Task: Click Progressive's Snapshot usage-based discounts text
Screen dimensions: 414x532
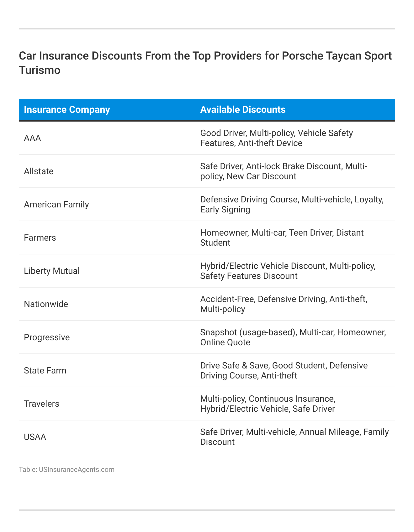Action: (293, 337)
